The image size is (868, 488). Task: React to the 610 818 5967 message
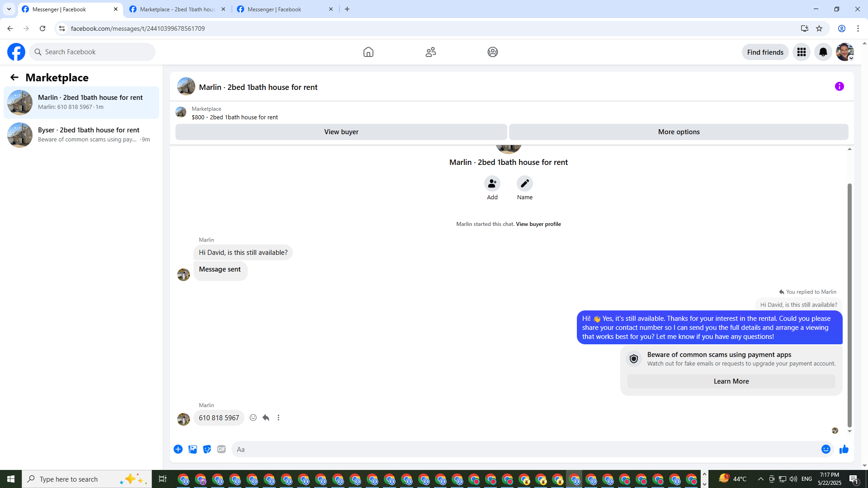253,418
